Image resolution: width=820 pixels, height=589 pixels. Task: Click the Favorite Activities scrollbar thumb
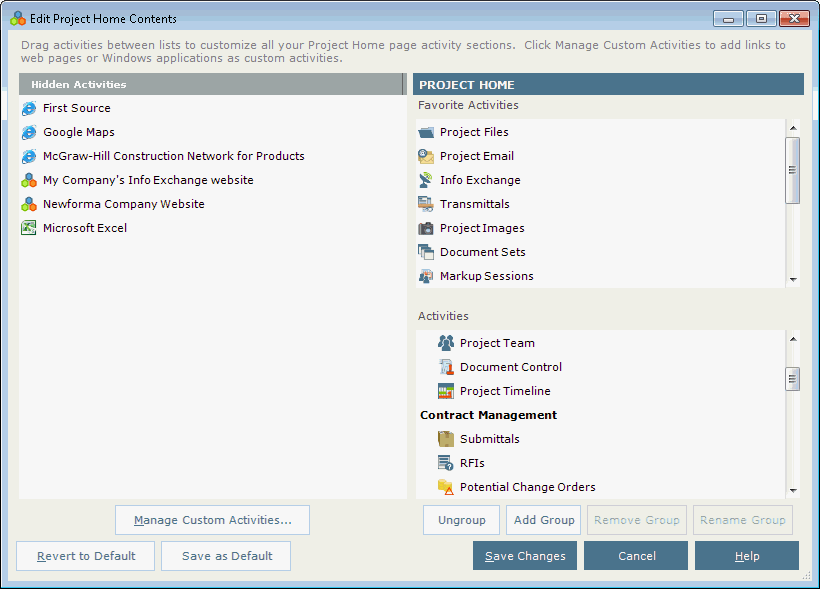pyautogui.click(x=793, y=170)
